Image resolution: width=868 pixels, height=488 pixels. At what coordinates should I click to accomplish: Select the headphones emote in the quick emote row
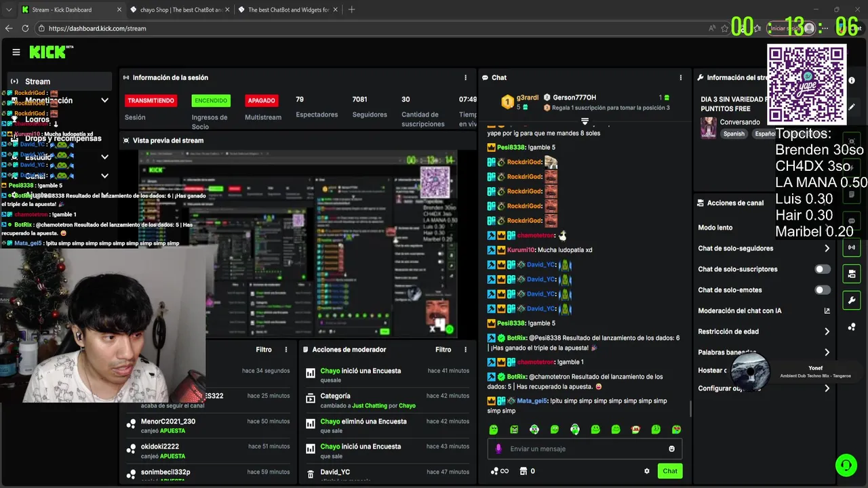coord(575,430)
